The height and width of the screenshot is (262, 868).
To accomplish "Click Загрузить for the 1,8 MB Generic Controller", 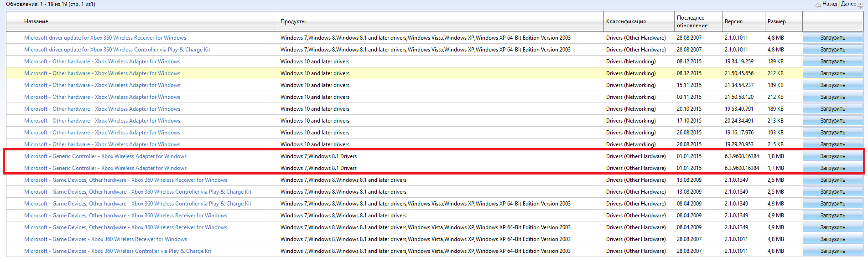I will [x=832, y=156].
